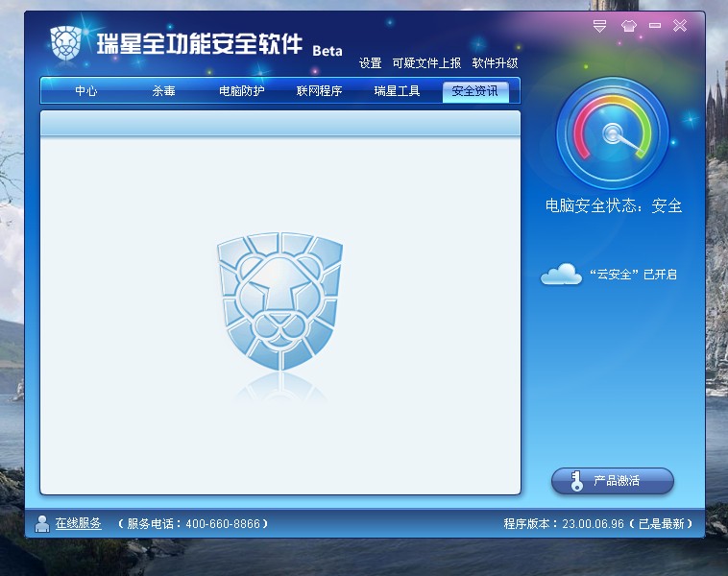Switch to the 瑞星工具 tab
Viewport: 728px width, 576px height.
point(397,90)
